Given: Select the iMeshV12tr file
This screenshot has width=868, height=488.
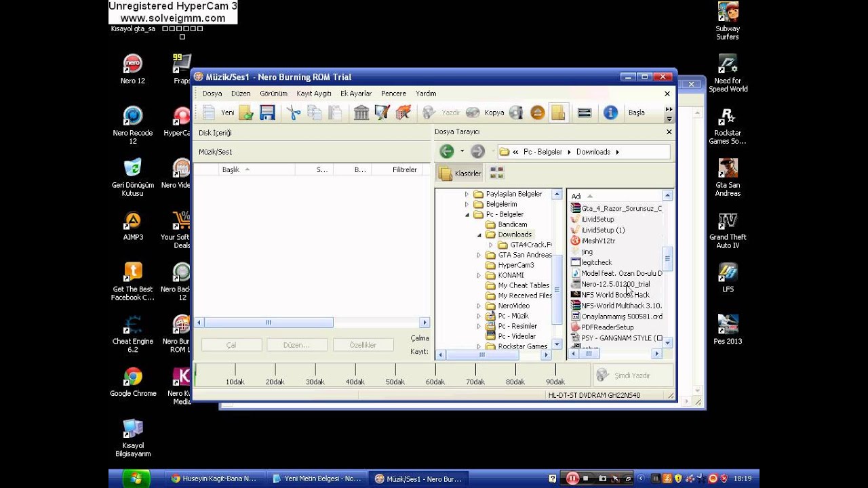Looking at the screenshot, I should coord(597,241).
